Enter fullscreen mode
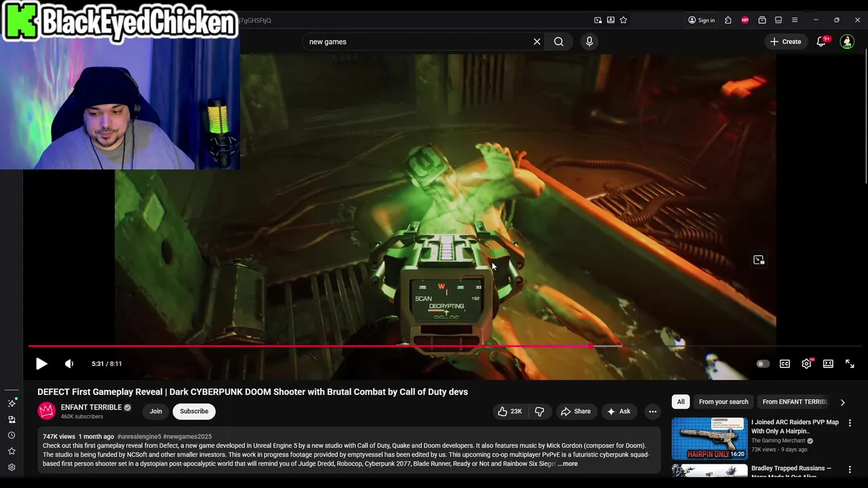The width and height of the screenshot is (868, 488). (850, 364)
